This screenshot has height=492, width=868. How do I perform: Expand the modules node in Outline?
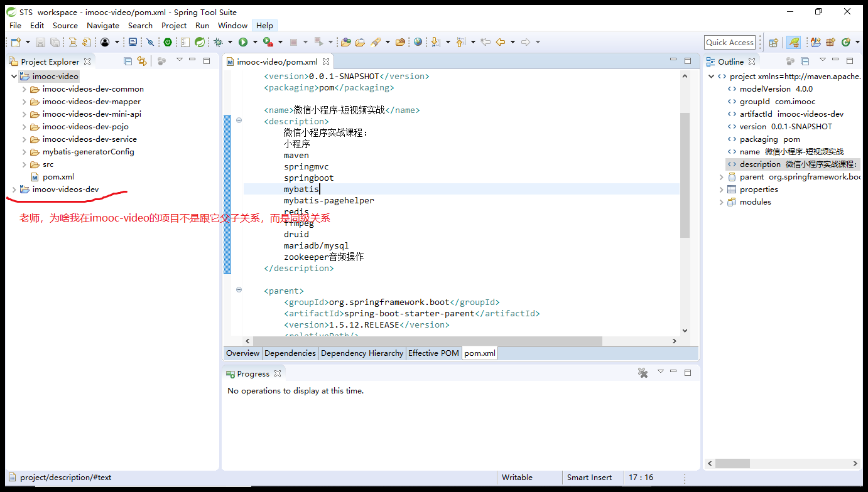pos(722,202)
